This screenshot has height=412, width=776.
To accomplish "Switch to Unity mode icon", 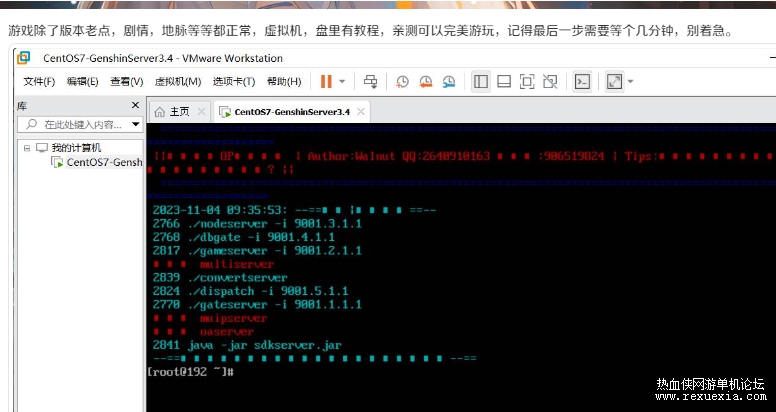I will [550, 81].
